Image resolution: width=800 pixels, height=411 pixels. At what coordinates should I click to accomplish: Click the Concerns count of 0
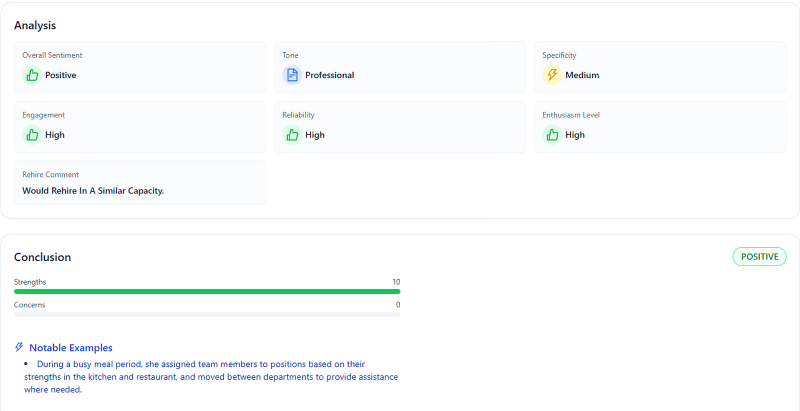coord(397,305)
